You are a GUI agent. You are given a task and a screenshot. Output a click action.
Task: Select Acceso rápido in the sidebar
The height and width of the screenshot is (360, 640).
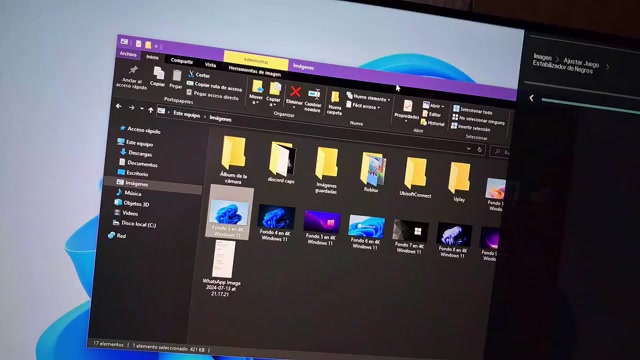tap(140, 130)
